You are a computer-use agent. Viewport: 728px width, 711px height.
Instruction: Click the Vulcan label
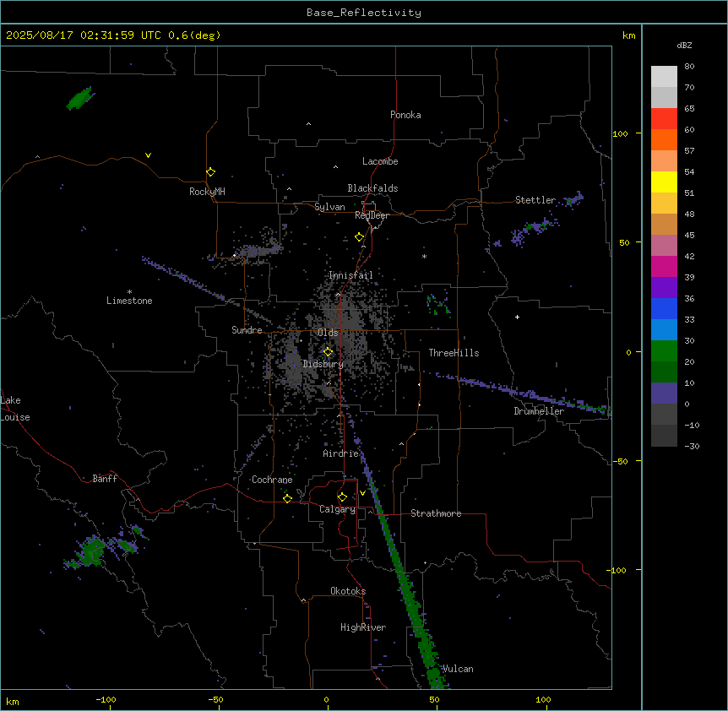pyautogui.click(x=458, y=669)
